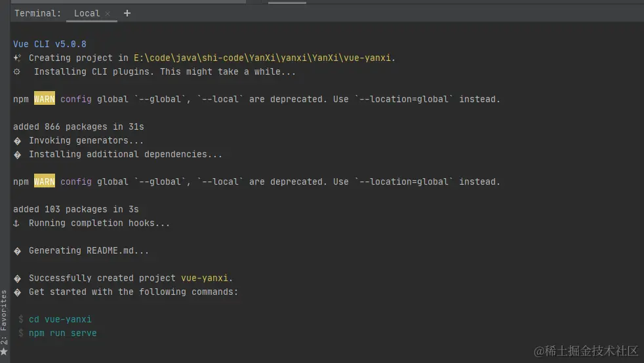644x363 pixels.
Task: Add a new terminal session tab
Action: pyautogui.click(x=127, y=13)
